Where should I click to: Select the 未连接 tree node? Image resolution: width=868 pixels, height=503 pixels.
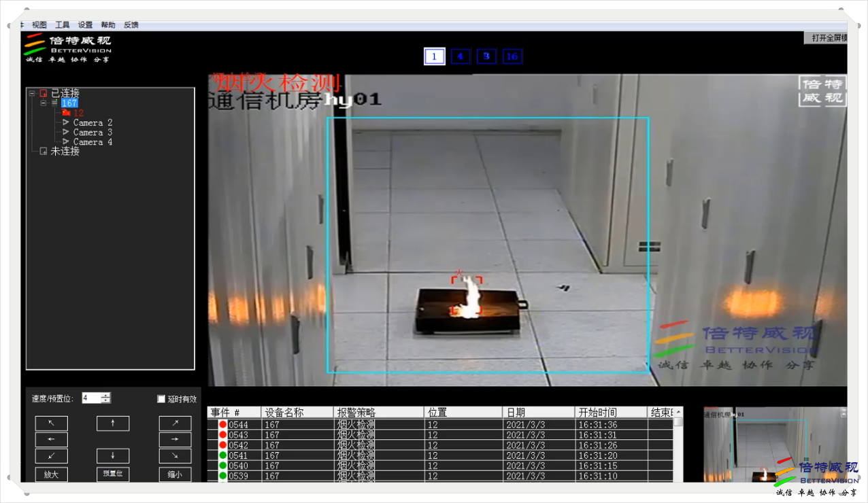(65, 152)
